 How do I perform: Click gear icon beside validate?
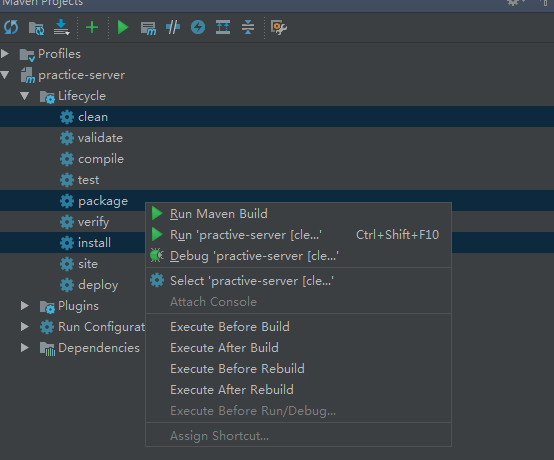[x=67, y=138]
